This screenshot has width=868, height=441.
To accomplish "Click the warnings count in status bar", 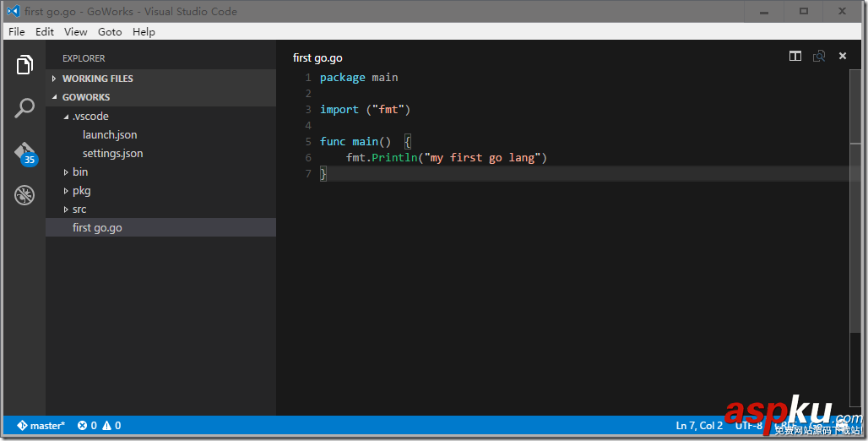I will (111, 426).
